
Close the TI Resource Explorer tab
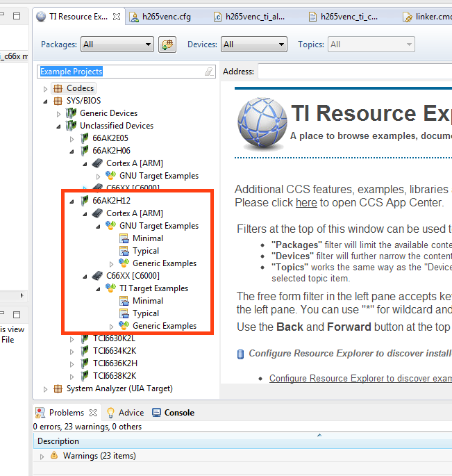(x=117, y=17)
